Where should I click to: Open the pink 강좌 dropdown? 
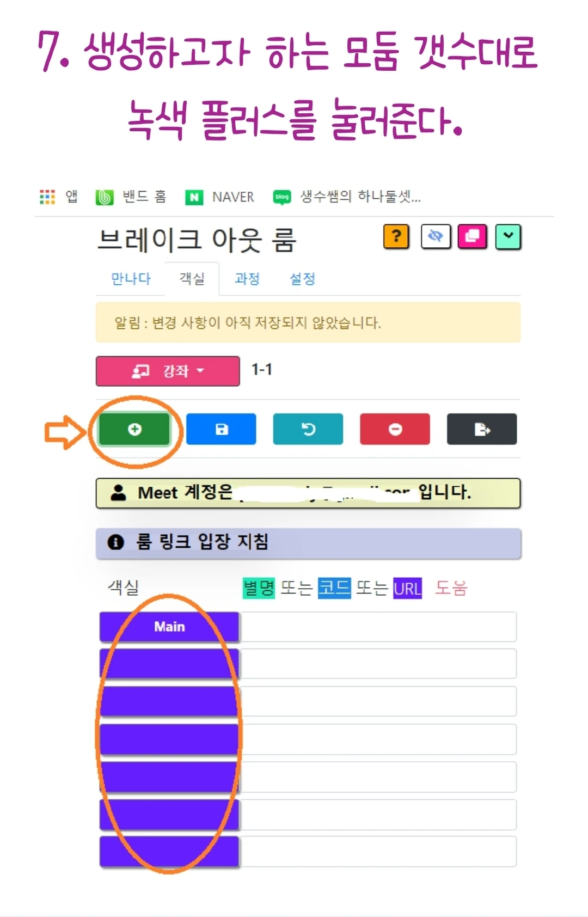168,371
